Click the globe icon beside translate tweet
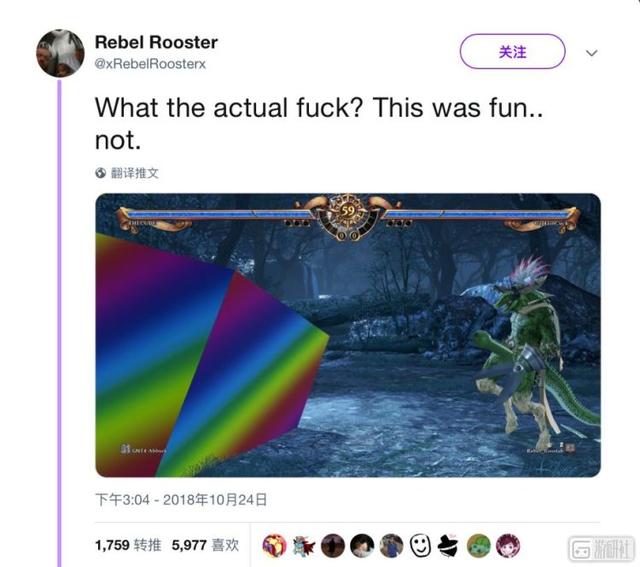Image resolution: width=640 pixels, height=567 pixels. tap(100, 173)
